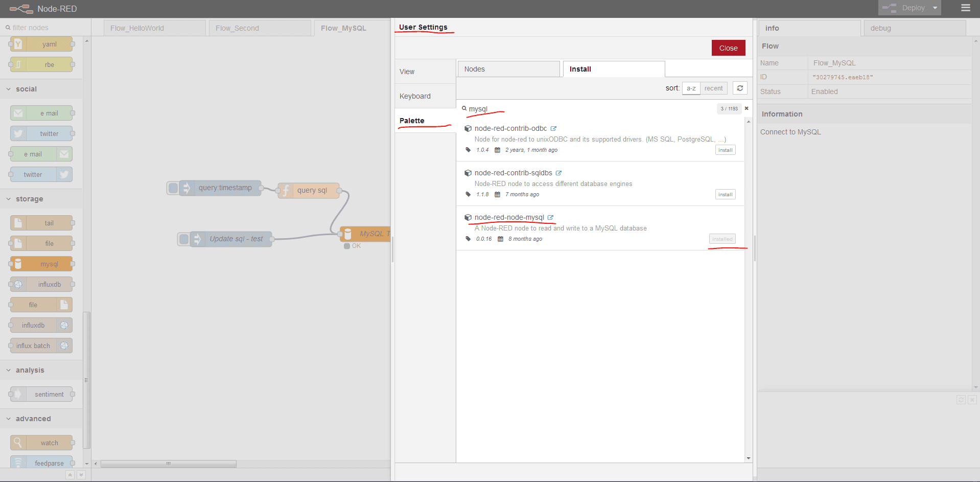The height and width of the screenshot is (482, 980).
Task: Click the filter nodes search field
Action: [46, 28]
